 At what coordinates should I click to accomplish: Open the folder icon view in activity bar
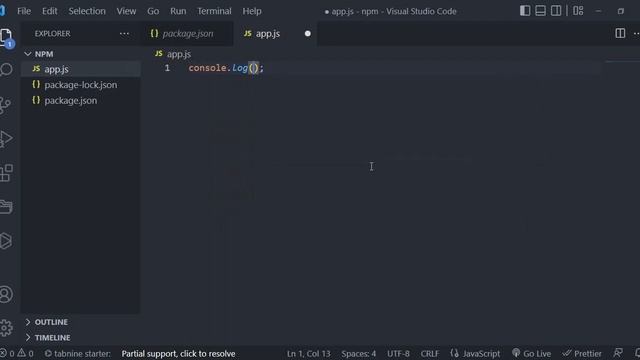[6, 207]
